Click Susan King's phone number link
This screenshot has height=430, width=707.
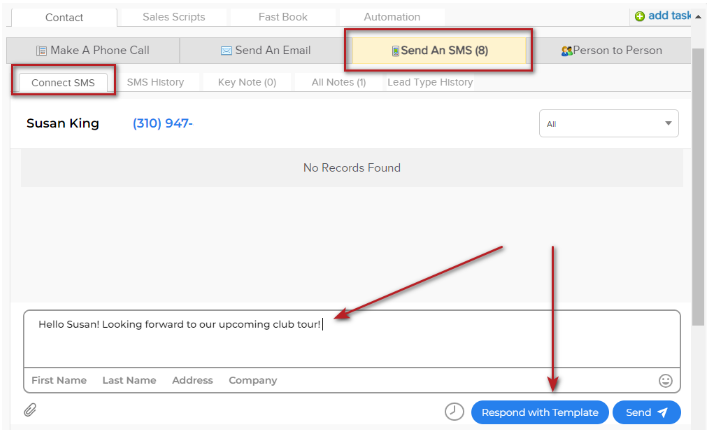[162, 124]
